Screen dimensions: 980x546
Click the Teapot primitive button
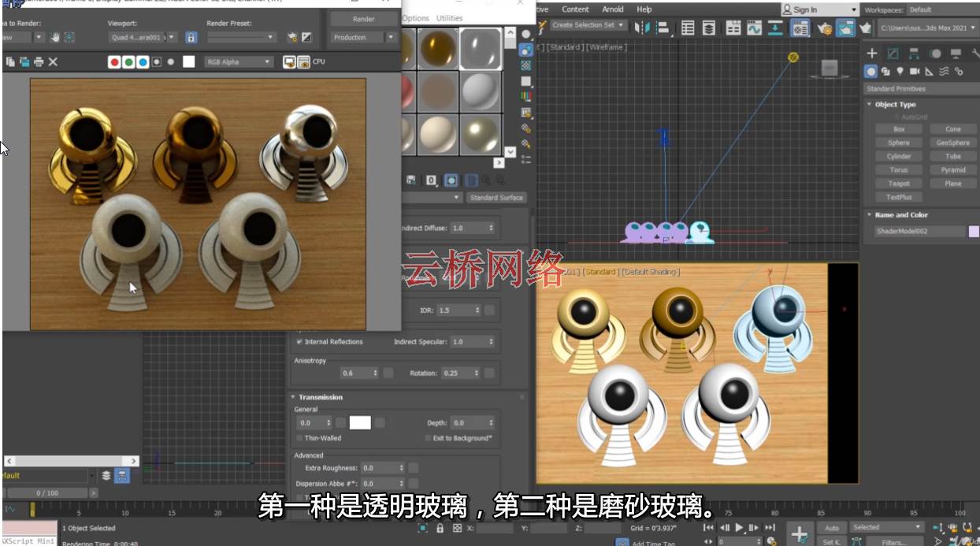click(x=899, y=184)
